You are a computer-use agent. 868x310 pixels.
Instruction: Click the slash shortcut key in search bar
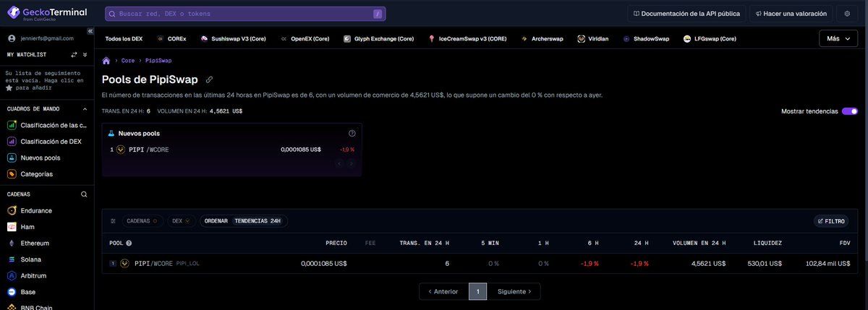(378, 14)
